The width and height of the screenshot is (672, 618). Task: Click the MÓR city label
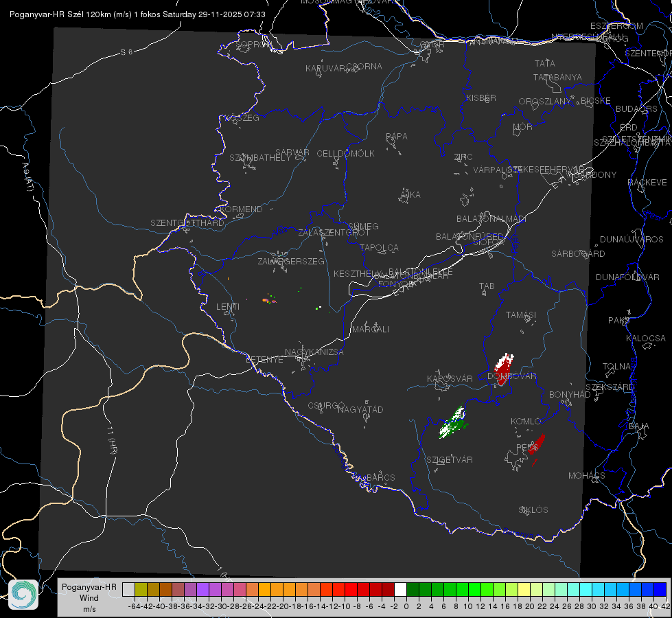pos(523,126)
